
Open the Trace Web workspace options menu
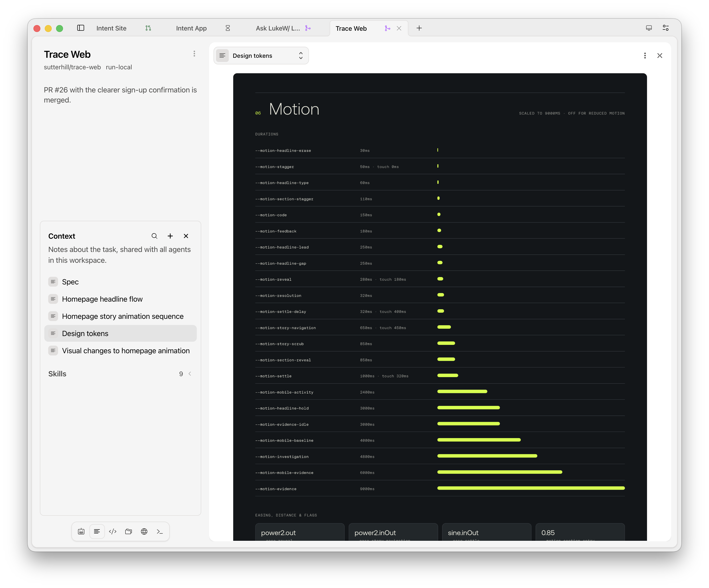(194, 54)
